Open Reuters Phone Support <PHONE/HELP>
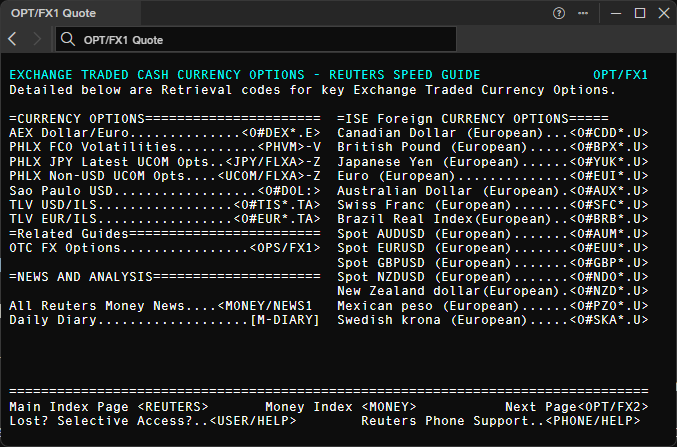This screenshot has width=677, height=447. pyautogui.click(x=593, y=421)
